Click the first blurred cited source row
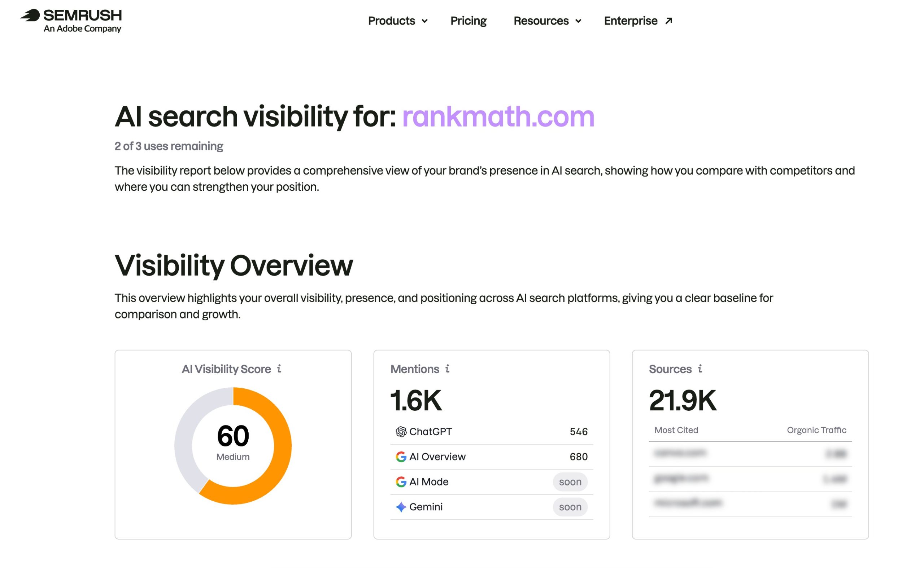The image size is (924, 568). click(x=750, y=454)
